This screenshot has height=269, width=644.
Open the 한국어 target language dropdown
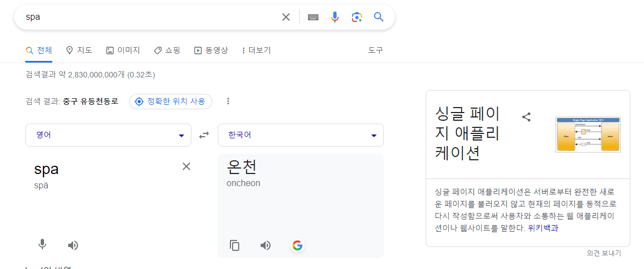pos(301,135)
